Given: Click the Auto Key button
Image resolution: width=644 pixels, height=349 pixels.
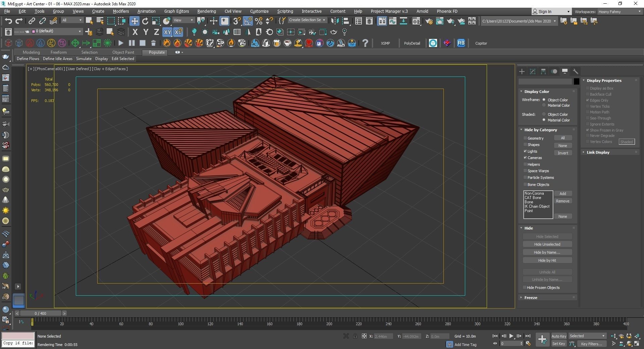Looking at the screenshot, I should (x=558, y=336).
